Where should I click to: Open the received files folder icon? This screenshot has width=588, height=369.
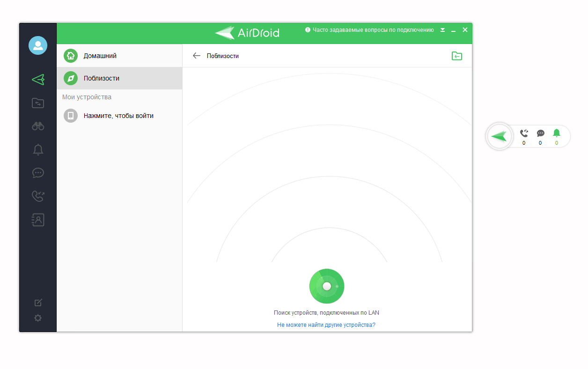click(456, 56)
